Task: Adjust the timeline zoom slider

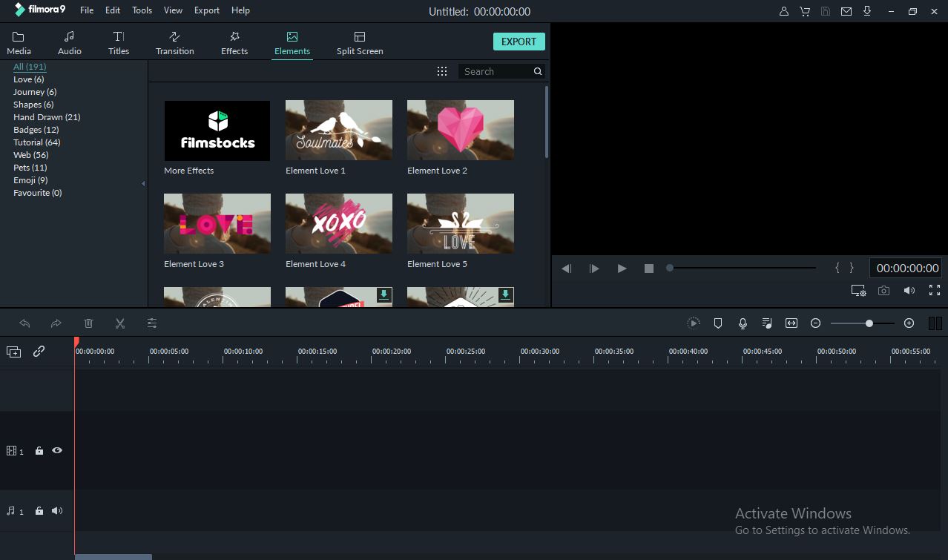Action: [868, 323]
